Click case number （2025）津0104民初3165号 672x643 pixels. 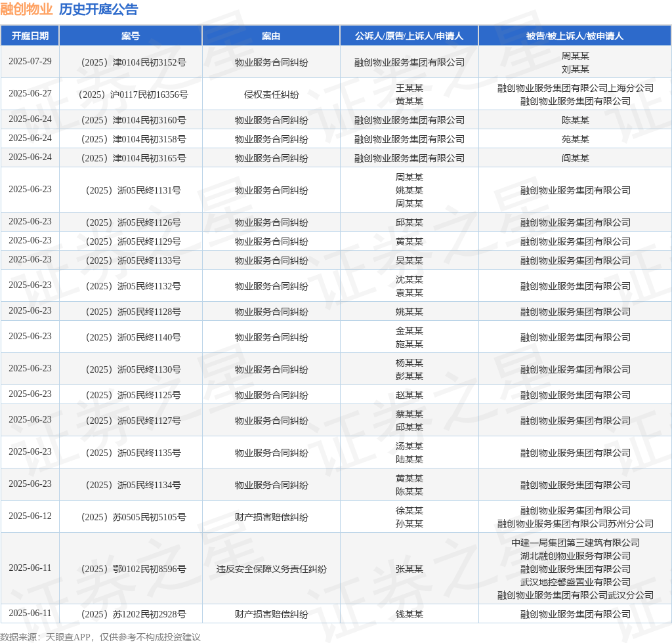click(134, 159)
